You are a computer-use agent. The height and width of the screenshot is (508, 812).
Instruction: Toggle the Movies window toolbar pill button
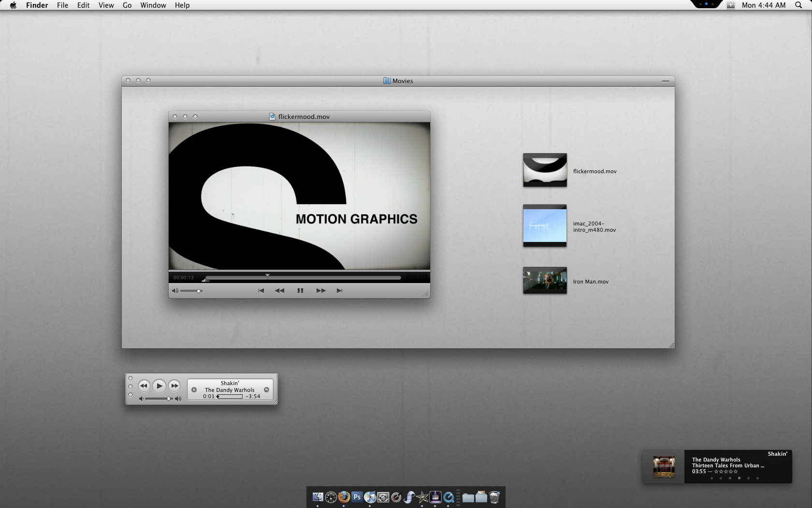tap(666, 81)
